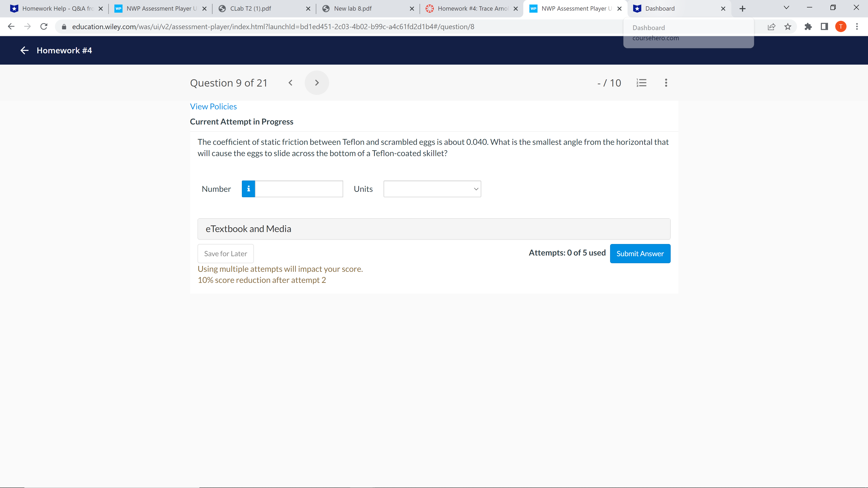Go back using the previous question arrow
The height and width of the screenshot is (488, 868).
click(x=290, y=82)
